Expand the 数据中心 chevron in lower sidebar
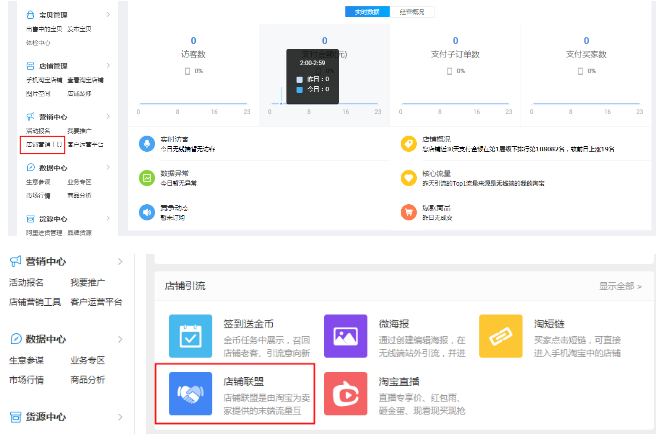The height and width of the screenshot is (441, 666). coord(121,339)
